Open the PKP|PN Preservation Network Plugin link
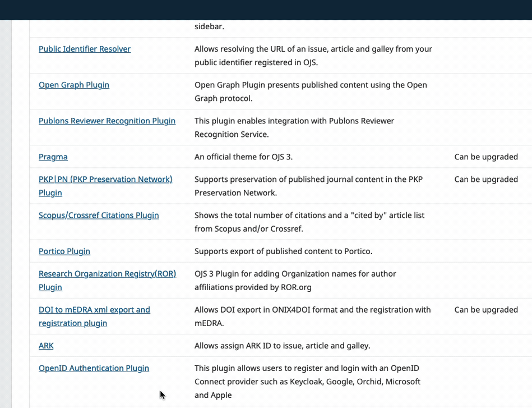532x408 pixels. point(105,186)
